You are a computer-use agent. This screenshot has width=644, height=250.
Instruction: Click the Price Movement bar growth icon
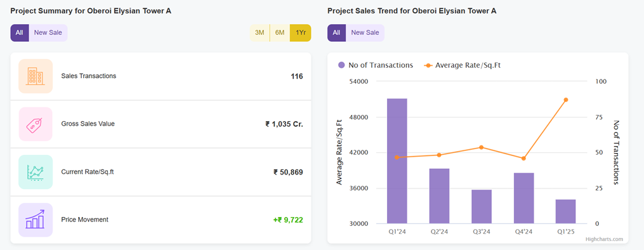click(x=36, y=220)
